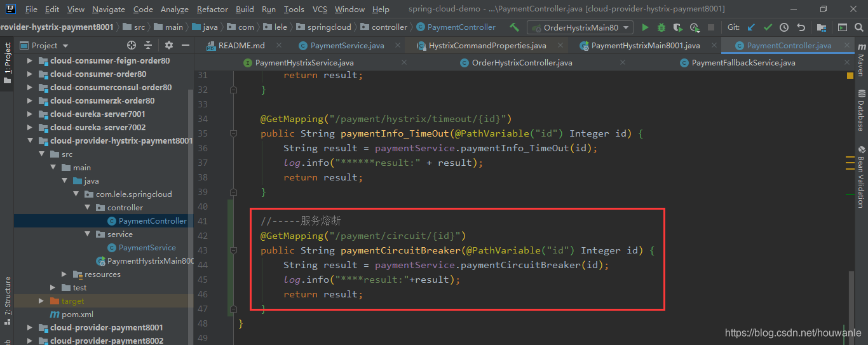Open the Refactor menu
Viewport: 868px width, 345px height.
pyautogui.click(x=212, y=10)
